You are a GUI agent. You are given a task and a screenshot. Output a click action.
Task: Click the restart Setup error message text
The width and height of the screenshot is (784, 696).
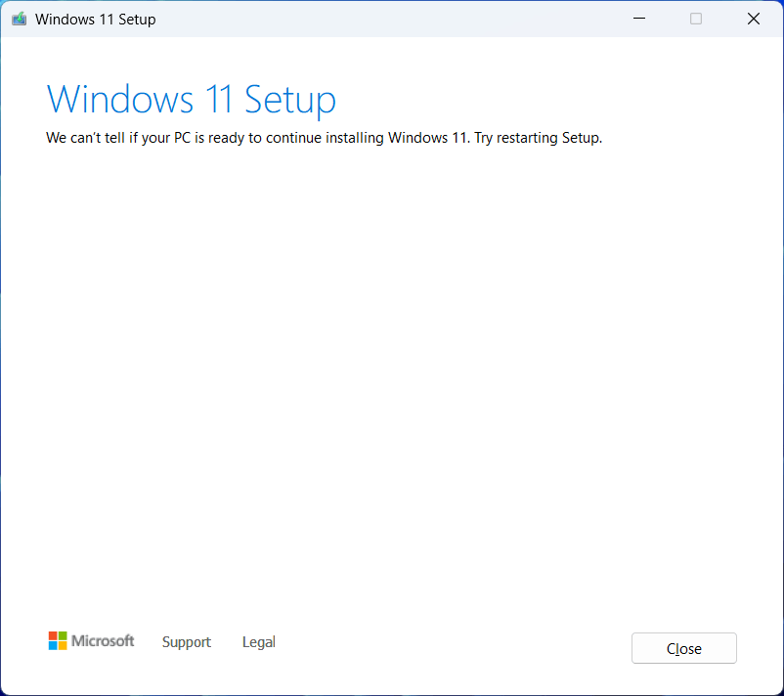pos(323,138)
